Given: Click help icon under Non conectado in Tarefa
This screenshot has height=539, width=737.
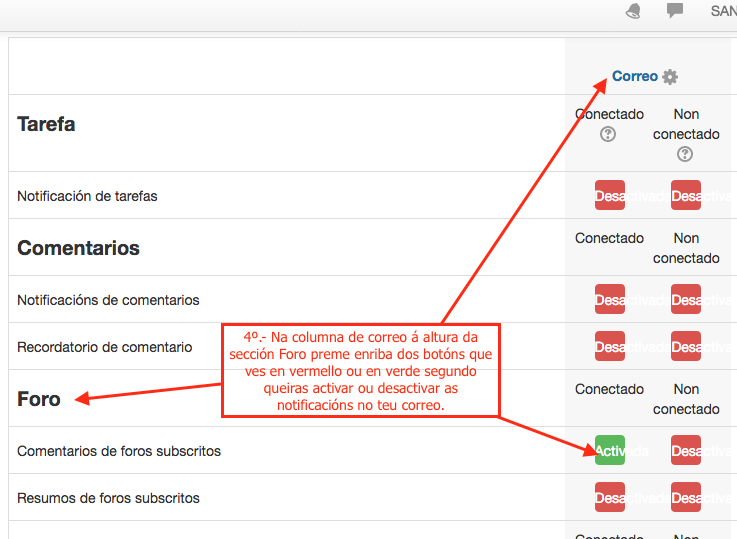Looking at the screenshot, I should (685, 154).
